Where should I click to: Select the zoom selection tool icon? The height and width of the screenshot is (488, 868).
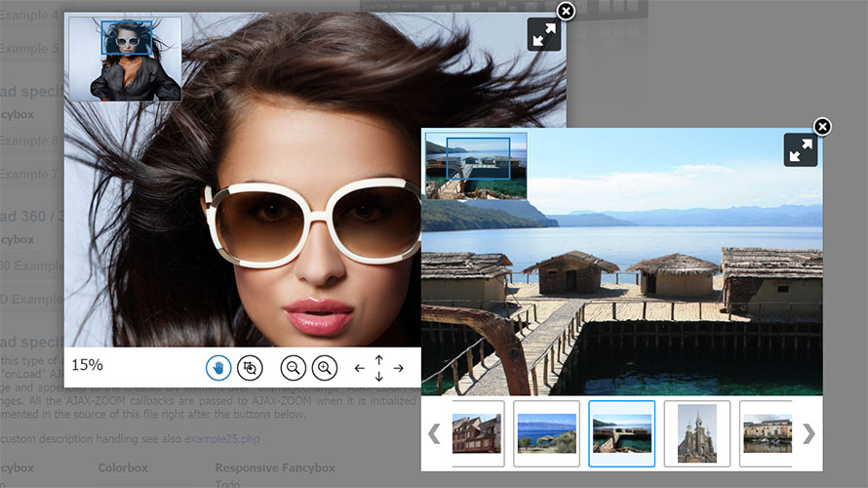250,368
